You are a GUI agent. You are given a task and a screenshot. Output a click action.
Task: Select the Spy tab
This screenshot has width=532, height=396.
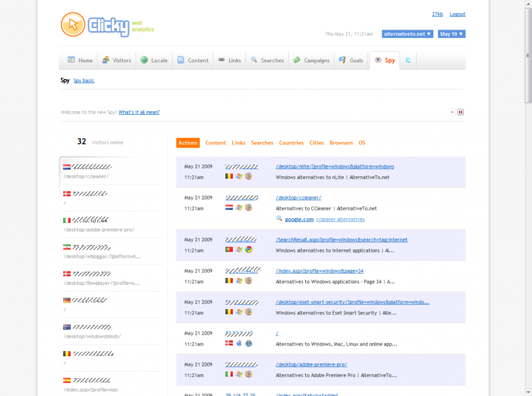tap(385, 60)
